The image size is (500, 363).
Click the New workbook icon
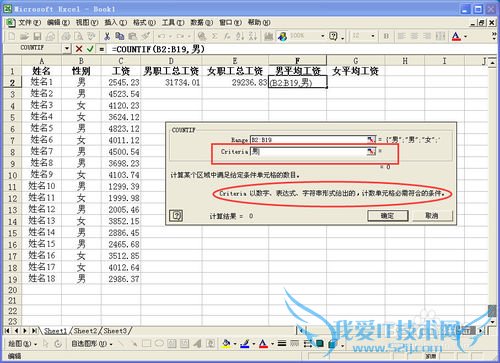click(12, 36)
